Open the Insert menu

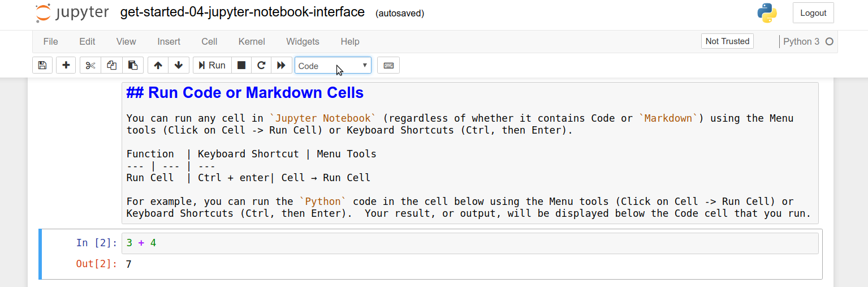[169, 41]
